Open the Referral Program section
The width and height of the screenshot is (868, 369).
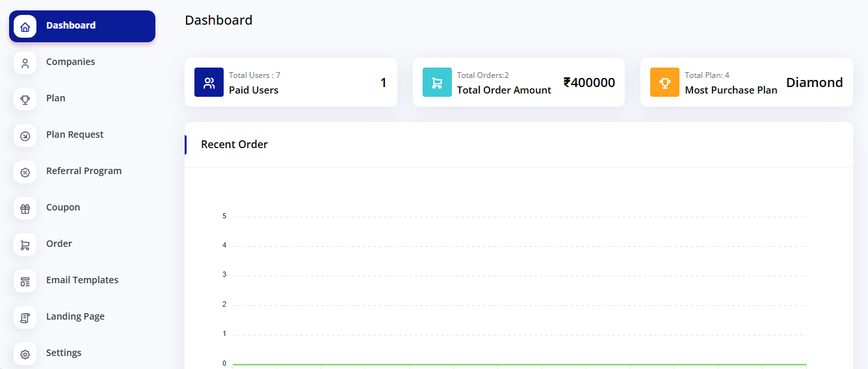(84, 171)
